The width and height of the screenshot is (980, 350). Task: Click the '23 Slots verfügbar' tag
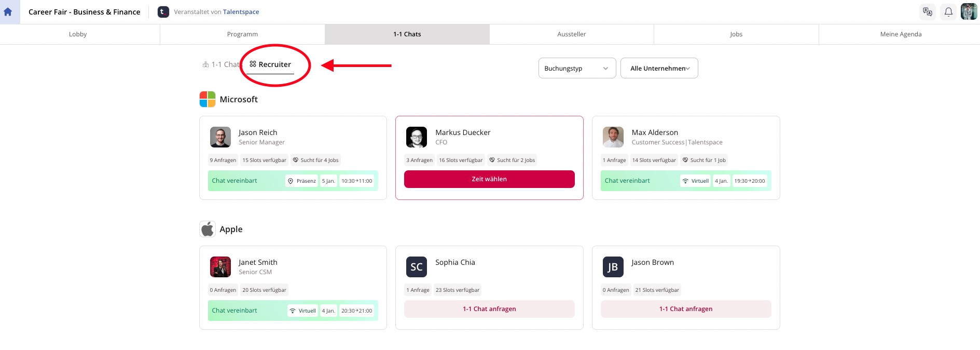point(458,290)
